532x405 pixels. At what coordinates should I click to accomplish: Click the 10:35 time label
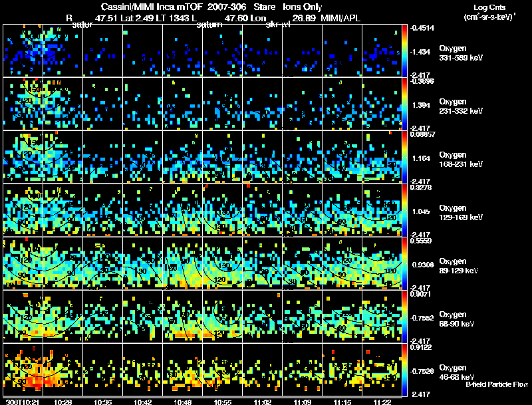coord(103,402)
